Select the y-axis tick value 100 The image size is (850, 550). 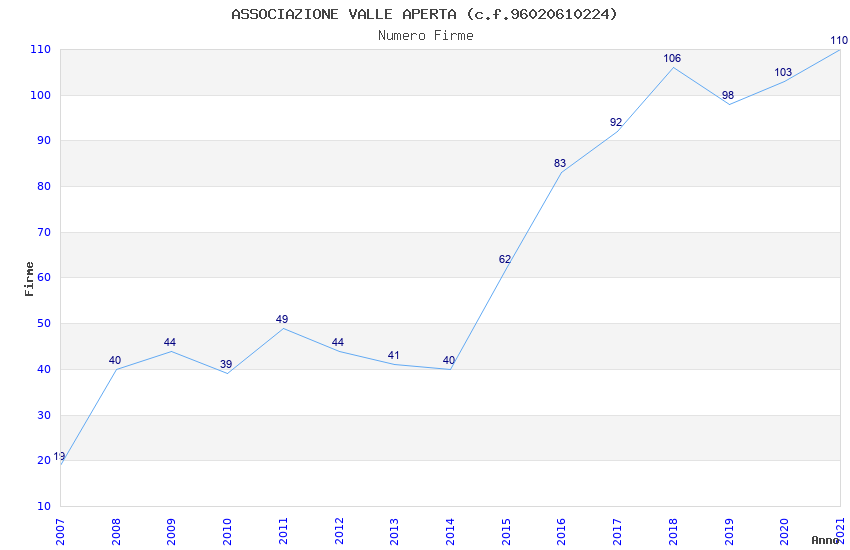coord(41,95)
